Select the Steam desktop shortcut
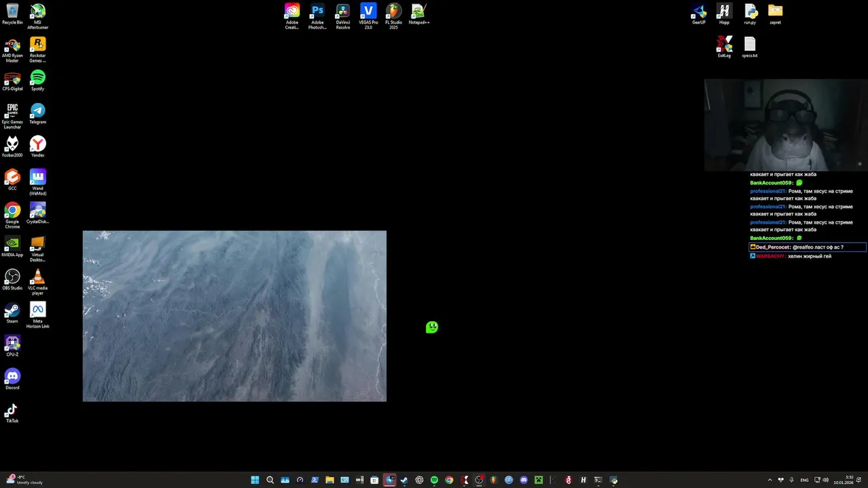This screenshot has height=488, width=868. [12, 313]
